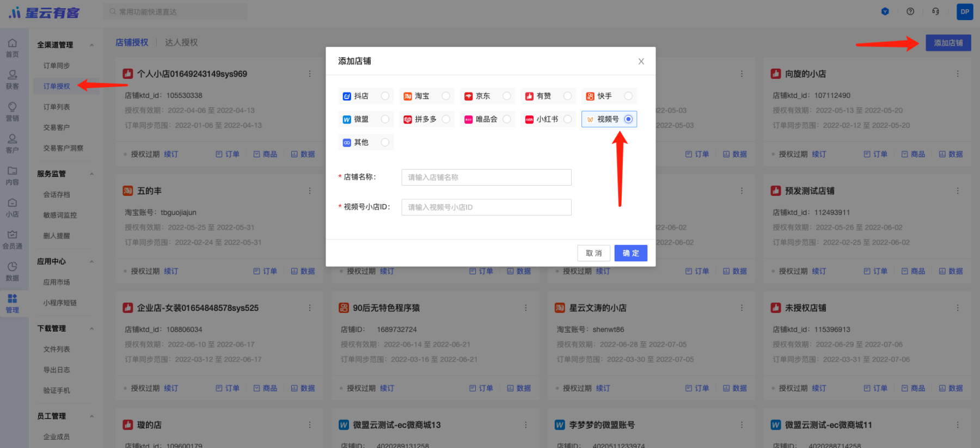
Task: Click the 星云有客 logo
Action: point(44,12)
